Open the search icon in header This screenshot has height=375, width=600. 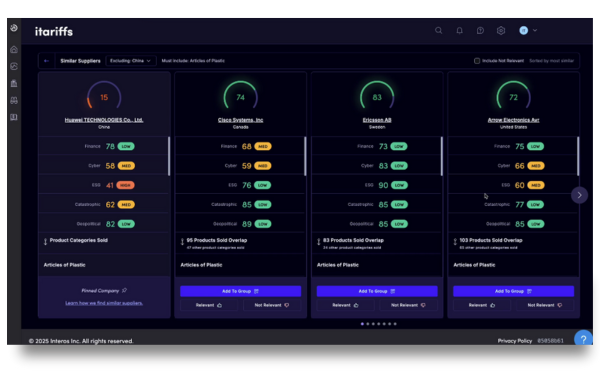[439, 31]
